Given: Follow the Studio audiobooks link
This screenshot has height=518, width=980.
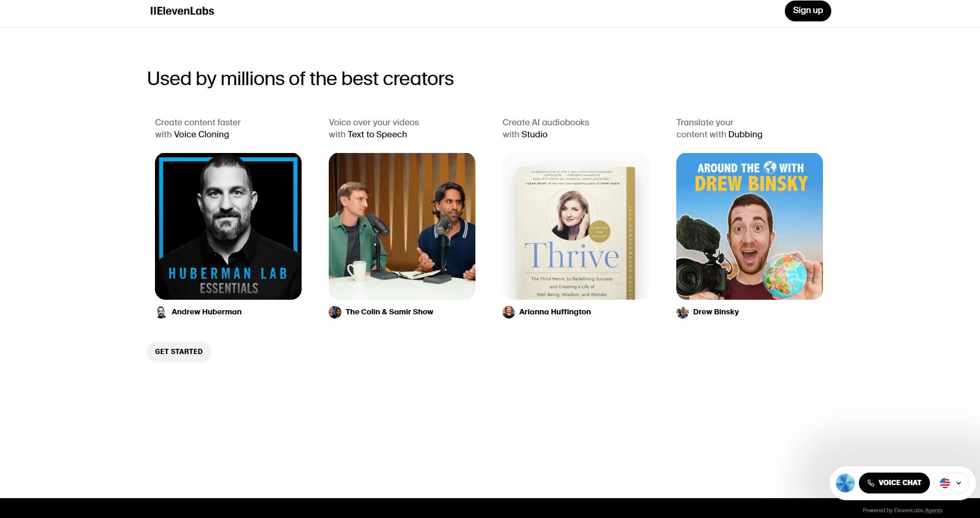Looking at the screenshot, I should coord(535,134).
